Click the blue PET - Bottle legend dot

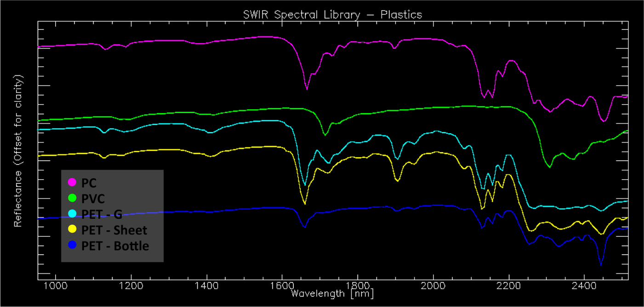(72, 245)
